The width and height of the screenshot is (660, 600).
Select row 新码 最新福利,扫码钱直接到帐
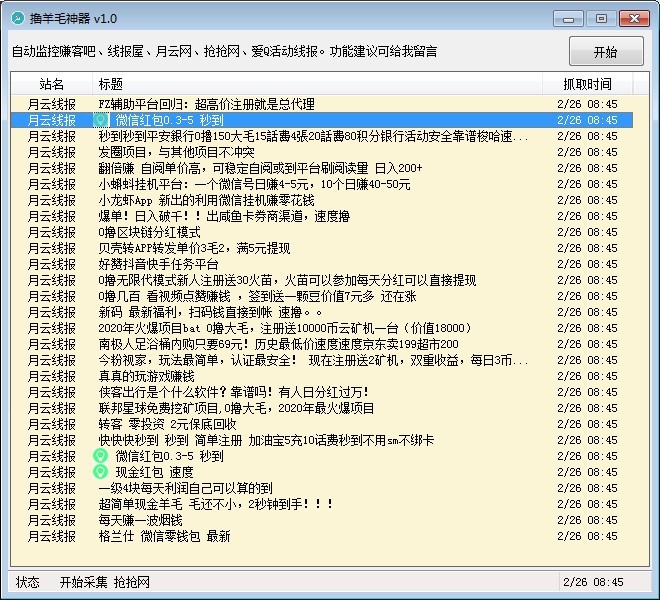[x=322, y=312]
